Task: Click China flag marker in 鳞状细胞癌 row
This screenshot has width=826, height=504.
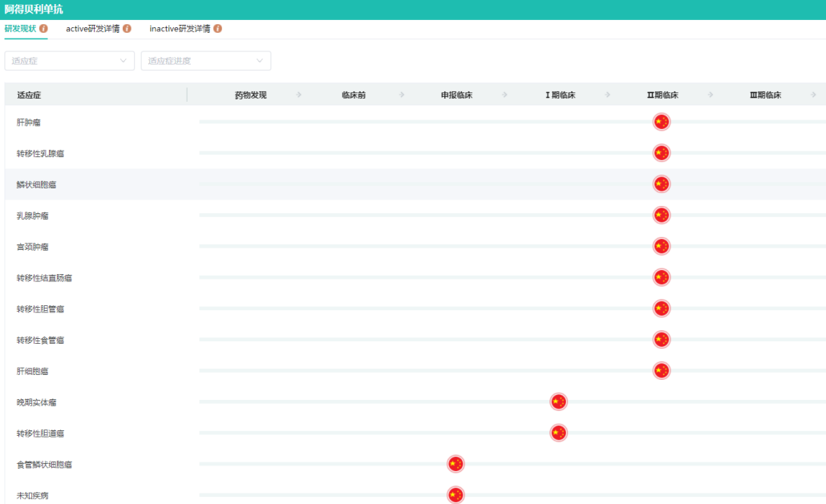Action: [661, 184]
